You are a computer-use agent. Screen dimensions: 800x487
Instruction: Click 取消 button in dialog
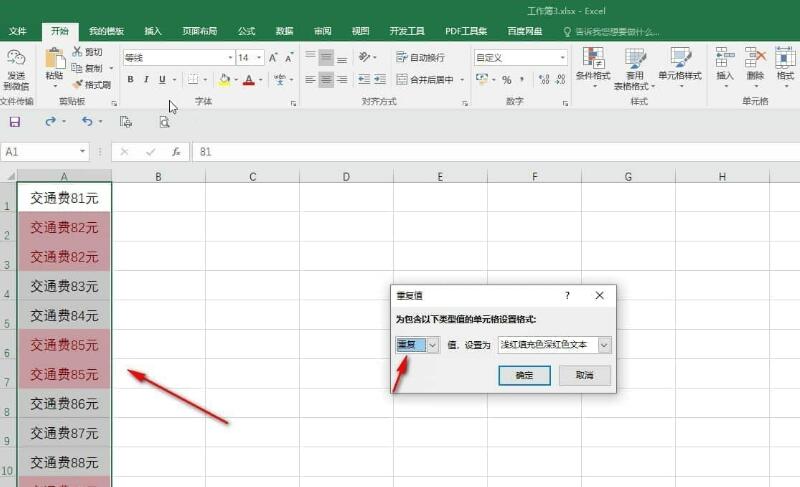tap(584, 375)
